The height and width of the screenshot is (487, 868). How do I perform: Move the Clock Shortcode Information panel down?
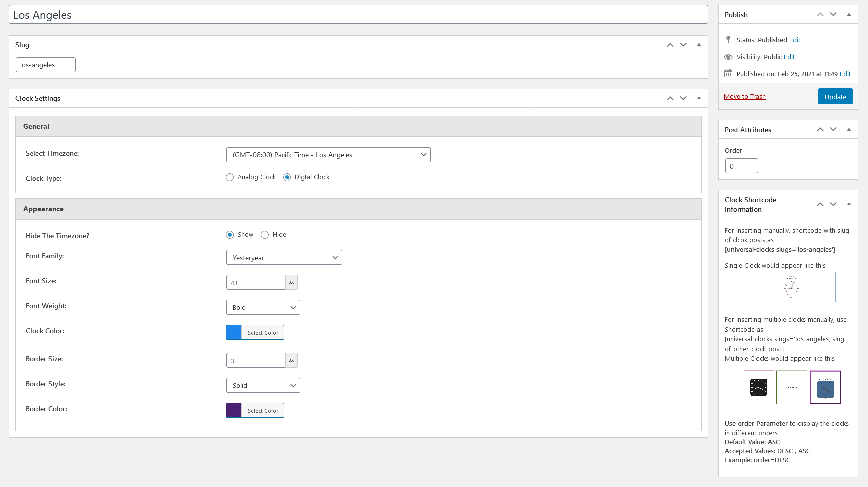pos(833,204)
